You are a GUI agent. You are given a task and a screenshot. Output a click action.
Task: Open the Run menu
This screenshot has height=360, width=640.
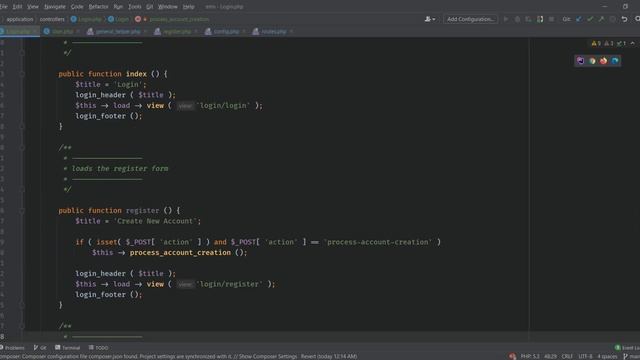point(118,7)
